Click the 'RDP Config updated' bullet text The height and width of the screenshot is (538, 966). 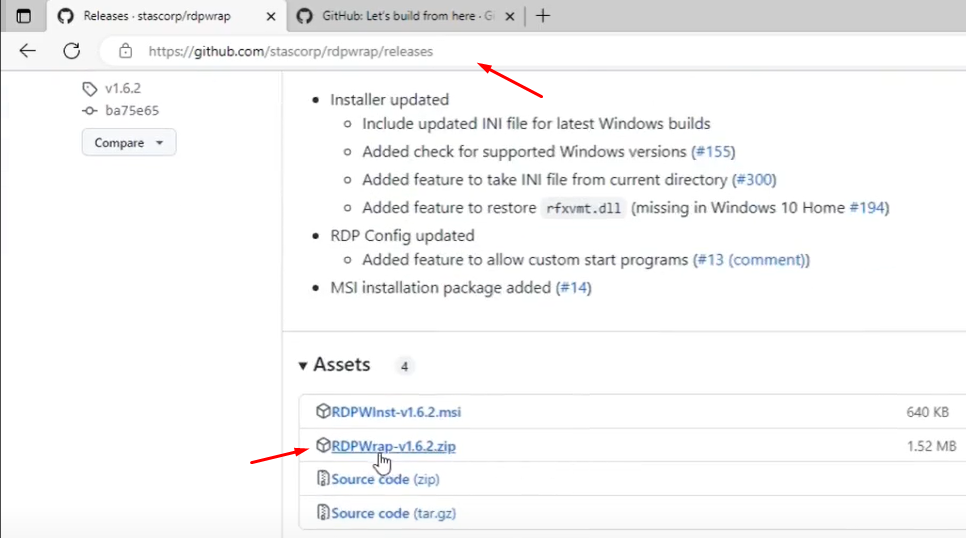tap(402, 236)
